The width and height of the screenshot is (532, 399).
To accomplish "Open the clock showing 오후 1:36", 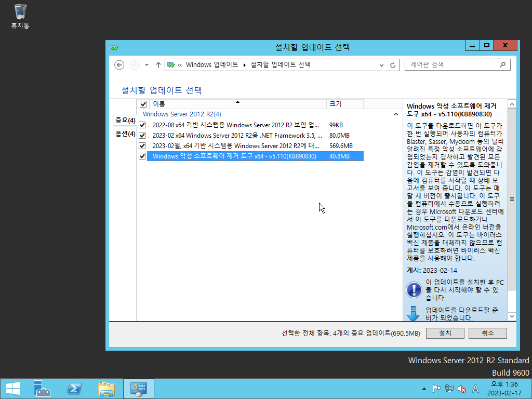I will click(x=504, y=389).
